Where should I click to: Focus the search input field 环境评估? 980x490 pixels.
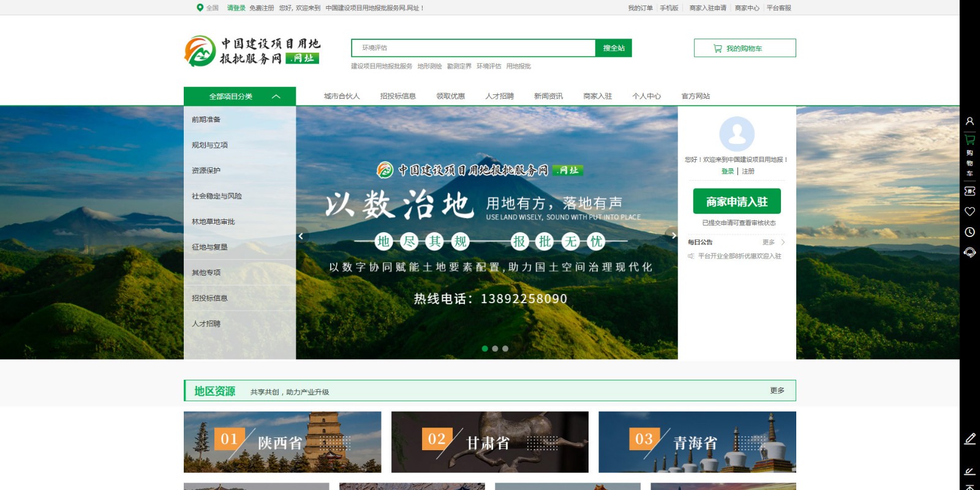473,48
